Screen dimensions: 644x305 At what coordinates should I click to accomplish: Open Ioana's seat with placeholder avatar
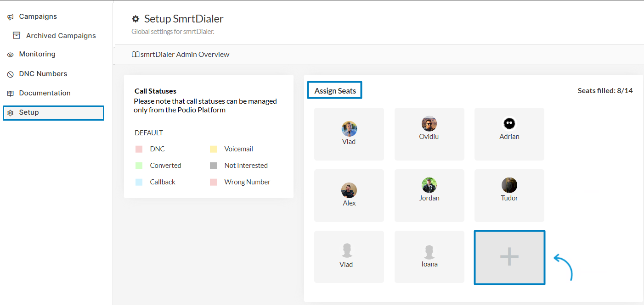(x=429, y=257)
